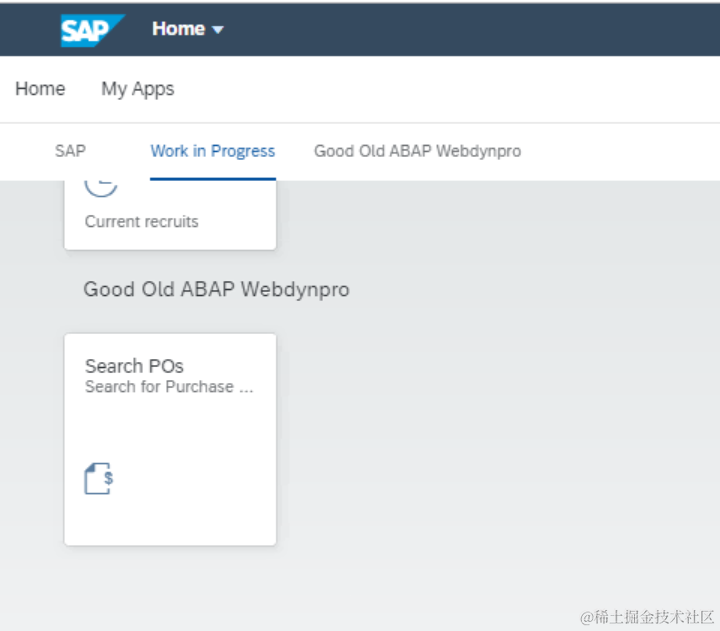Open the My Apps menu item
Screen dimensions: 720x631
tap(138, 89)
